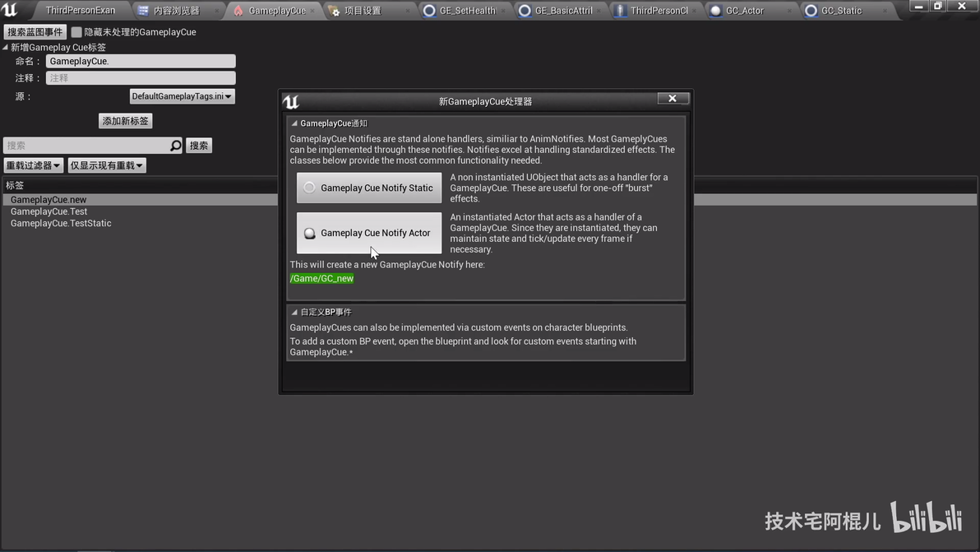Collapse the GameplayCue通知 section
Screen dimensions: 980x552
coord(294,123)
